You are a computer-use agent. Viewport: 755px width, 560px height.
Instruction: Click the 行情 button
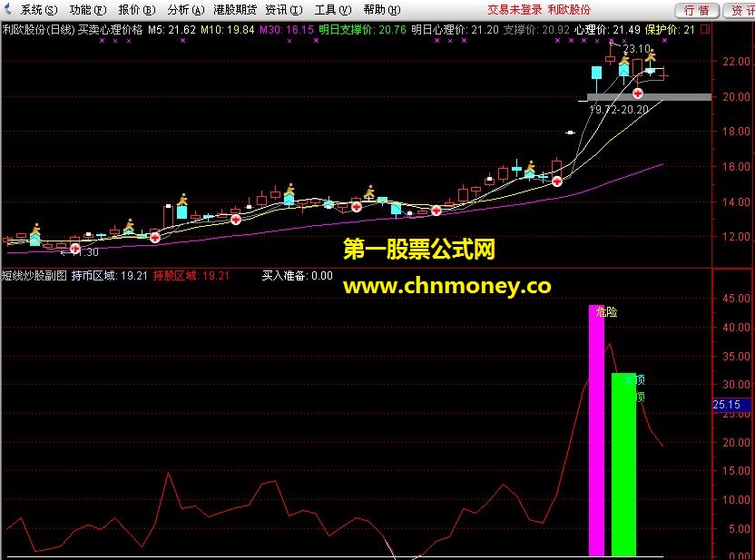pos(697,10)
